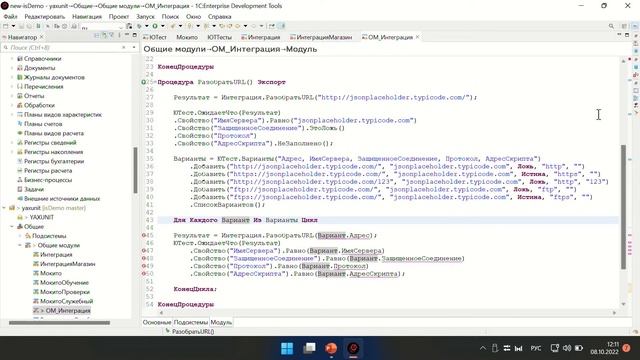Maximize the editor area

627,35
